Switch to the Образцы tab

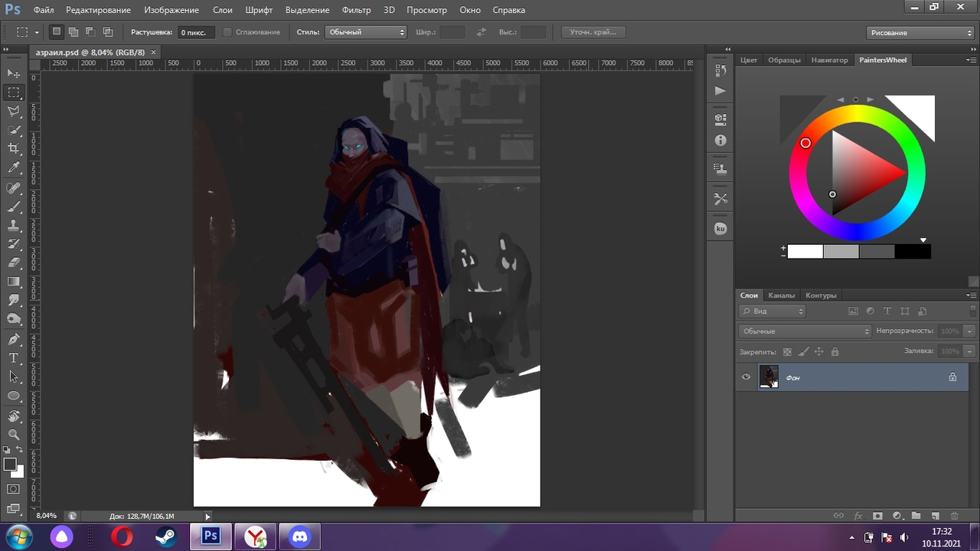click(784, 60)
